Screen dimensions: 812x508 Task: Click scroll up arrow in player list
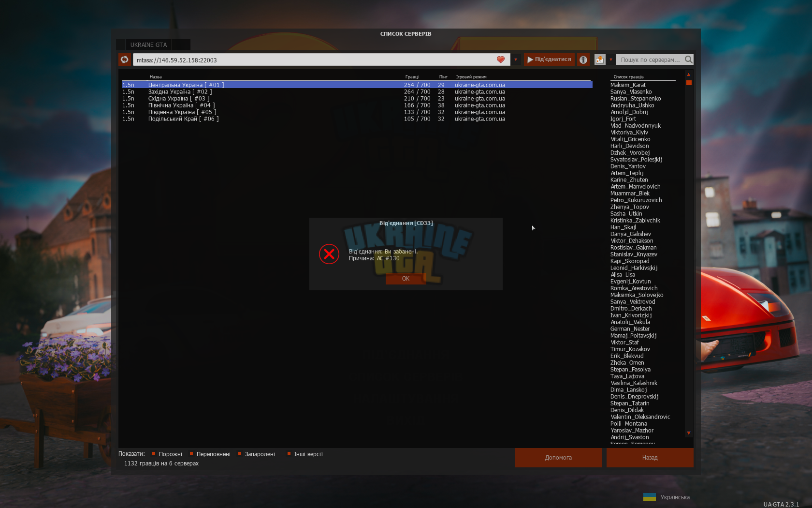click(x=689, y=75)
